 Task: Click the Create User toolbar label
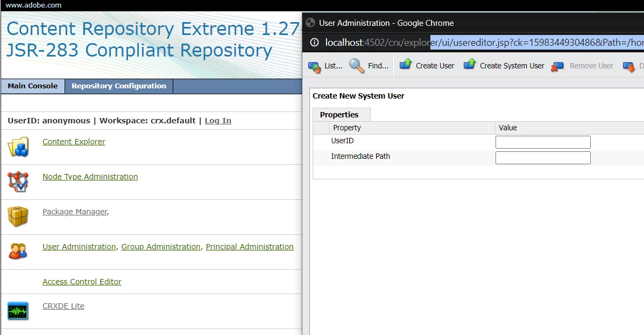[x=435, y=66]
